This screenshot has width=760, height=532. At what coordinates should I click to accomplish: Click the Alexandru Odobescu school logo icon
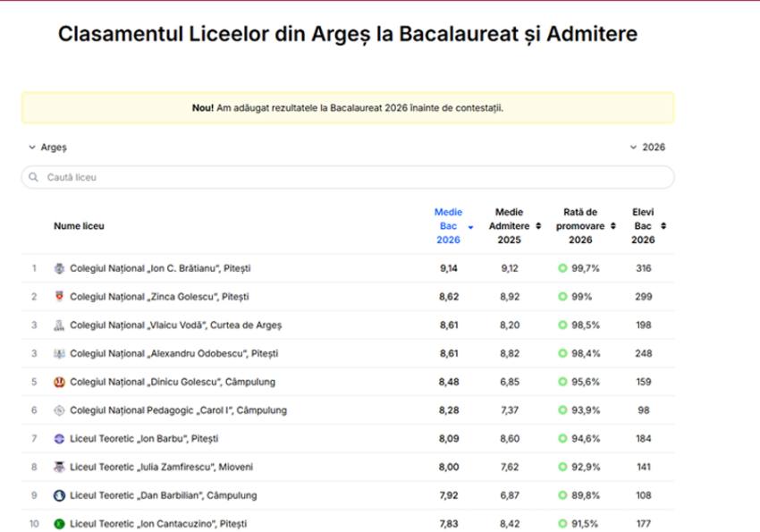59,354
